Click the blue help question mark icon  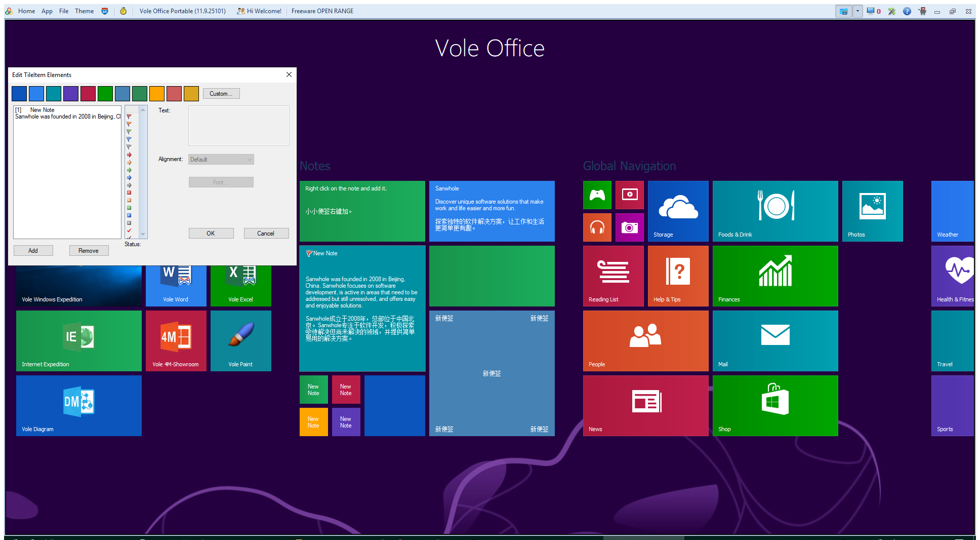(907, 11)
